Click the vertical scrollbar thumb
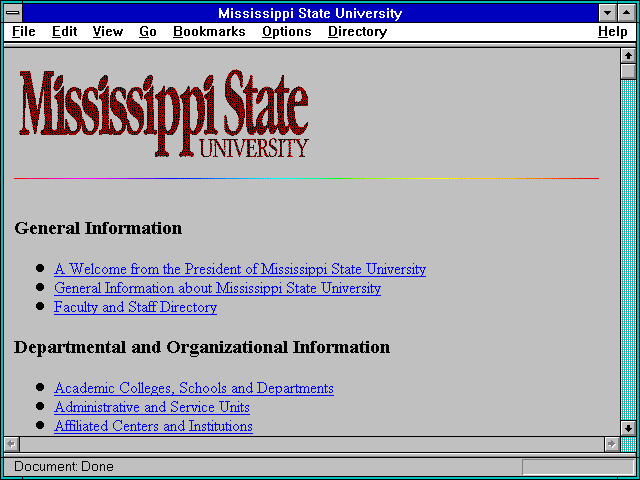This screenshot has width=640, height=480. pos(628,71)
